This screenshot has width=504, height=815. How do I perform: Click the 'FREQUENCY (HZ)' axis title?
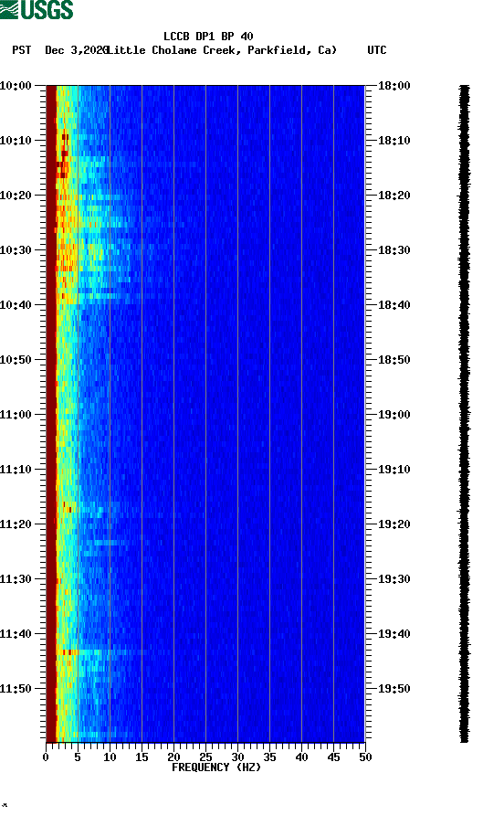pyautogui.click(x=216, y=767)
